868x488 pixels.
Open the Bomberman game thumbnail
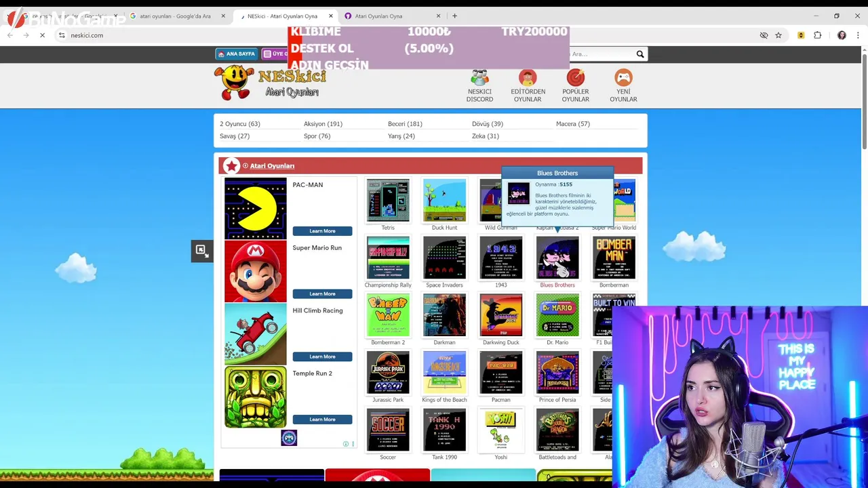(x=614, y=258)
